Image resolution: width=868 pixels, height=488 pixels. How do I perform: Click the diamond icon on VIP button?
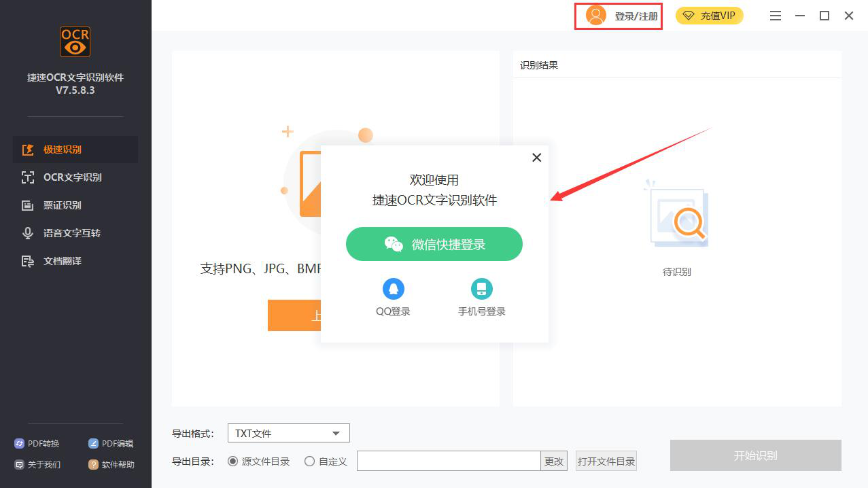[689, 16]
